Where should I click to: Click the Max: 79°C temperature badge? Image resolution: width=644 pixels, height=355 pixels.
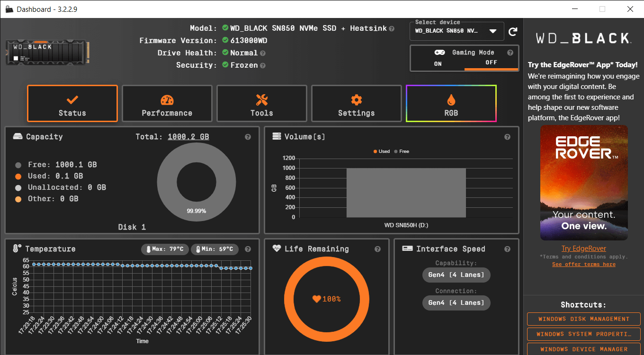point(165,249)
